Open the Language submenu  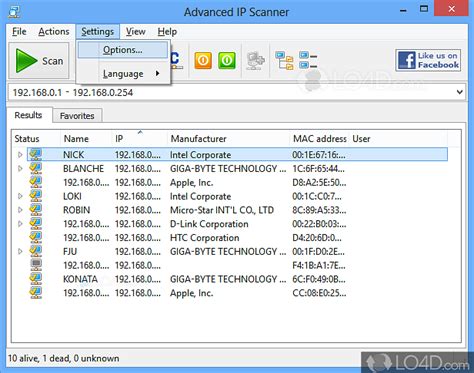tap(123, 74)
